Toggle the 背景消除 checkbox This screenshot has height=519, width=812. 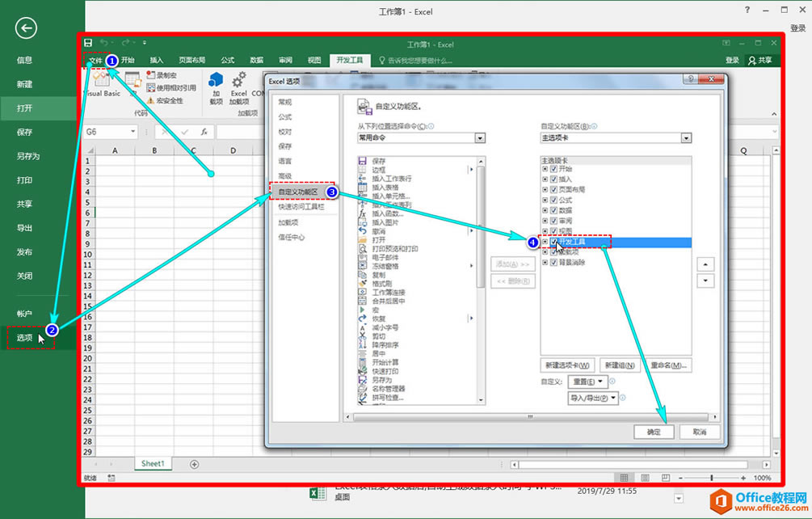tap(553, 263)
